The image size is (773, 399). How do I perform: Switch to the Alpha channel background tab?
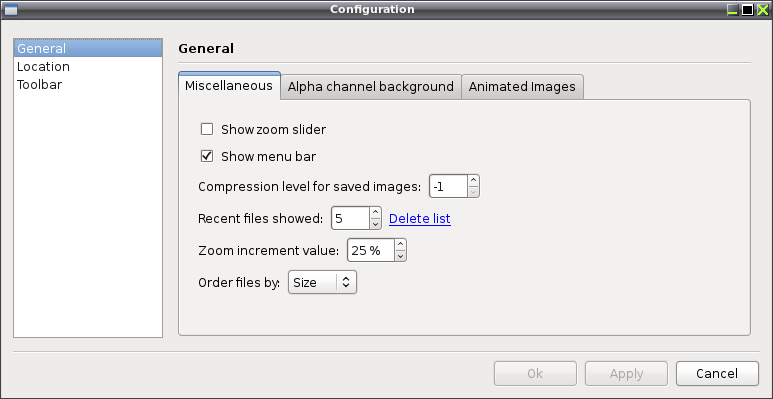(371, 87)
